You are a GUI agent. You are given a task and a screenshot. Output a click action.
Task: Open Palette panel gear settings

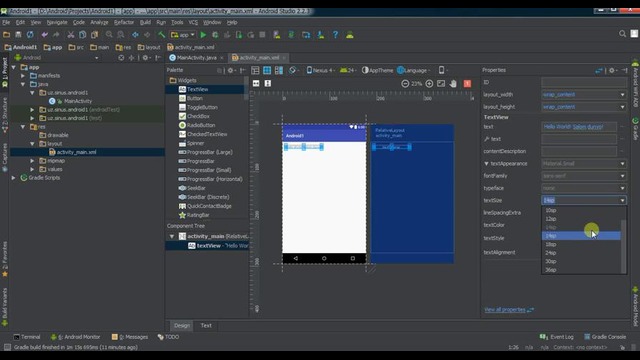point(231,70)
